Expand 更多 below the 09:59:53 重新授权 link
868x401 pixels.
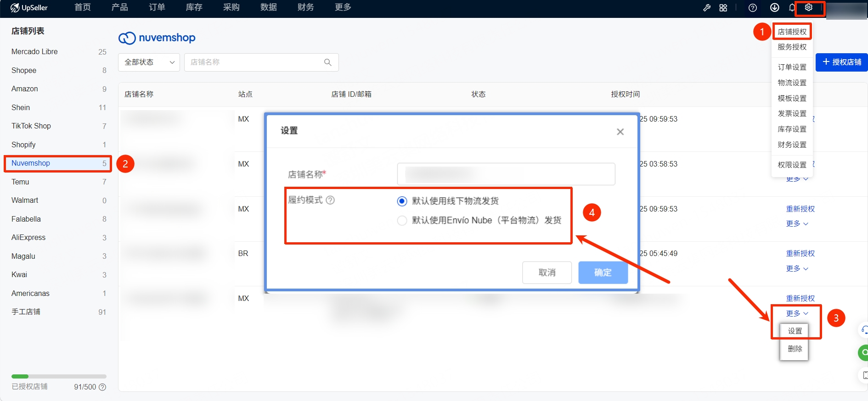point(797,223)
